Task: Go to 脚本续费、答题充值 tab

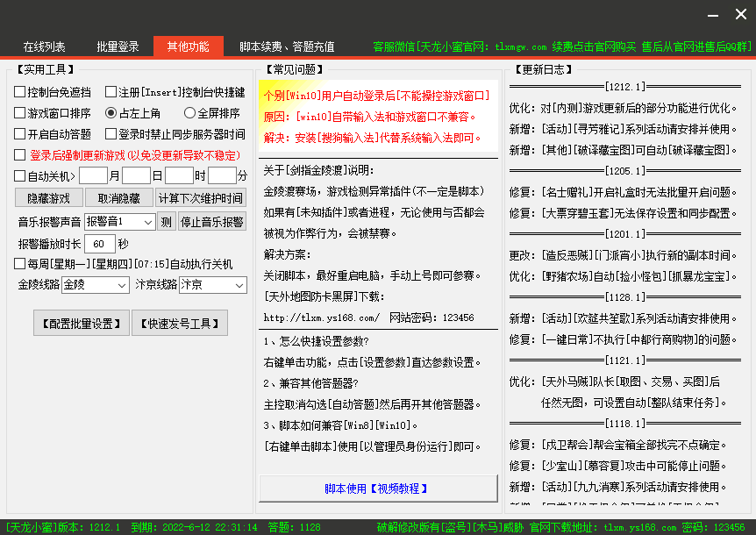Action: pos(287,46)
